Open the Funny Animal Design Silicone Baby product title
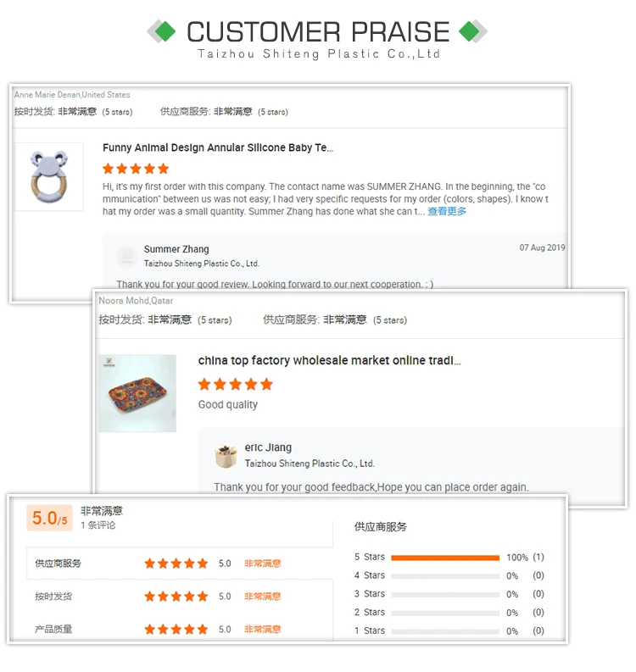This screenshot has width=636, height=672. 218,148
